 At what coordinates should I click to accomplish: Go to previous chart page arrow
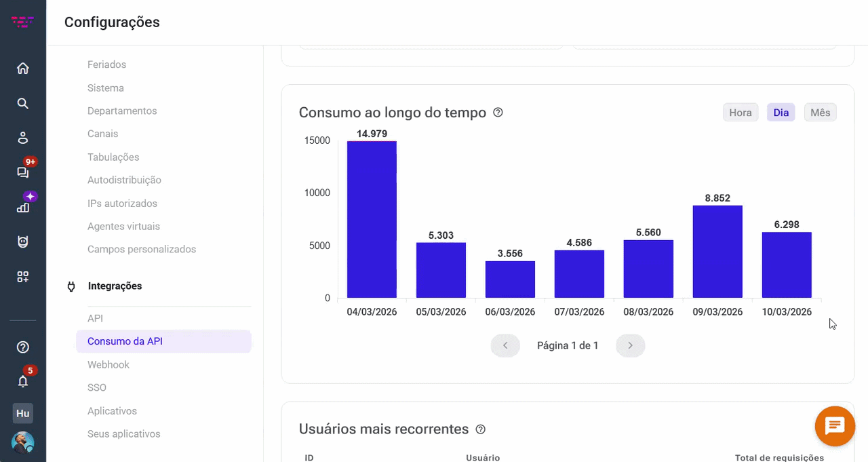pos(505,345)
